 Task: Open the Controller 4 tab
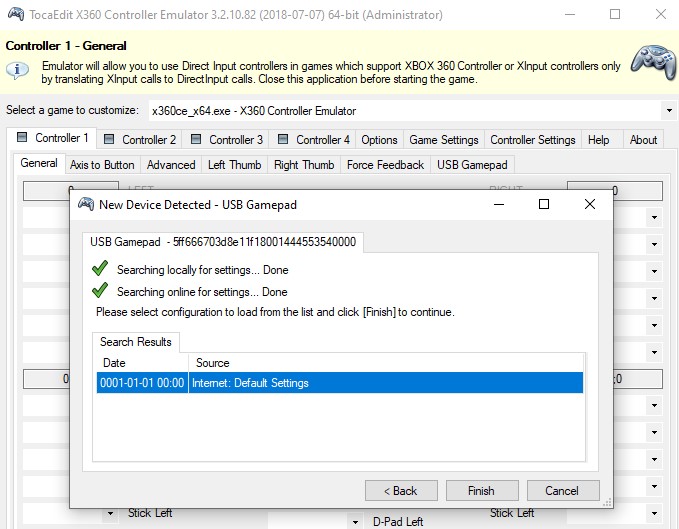click(x=313, y=140)
